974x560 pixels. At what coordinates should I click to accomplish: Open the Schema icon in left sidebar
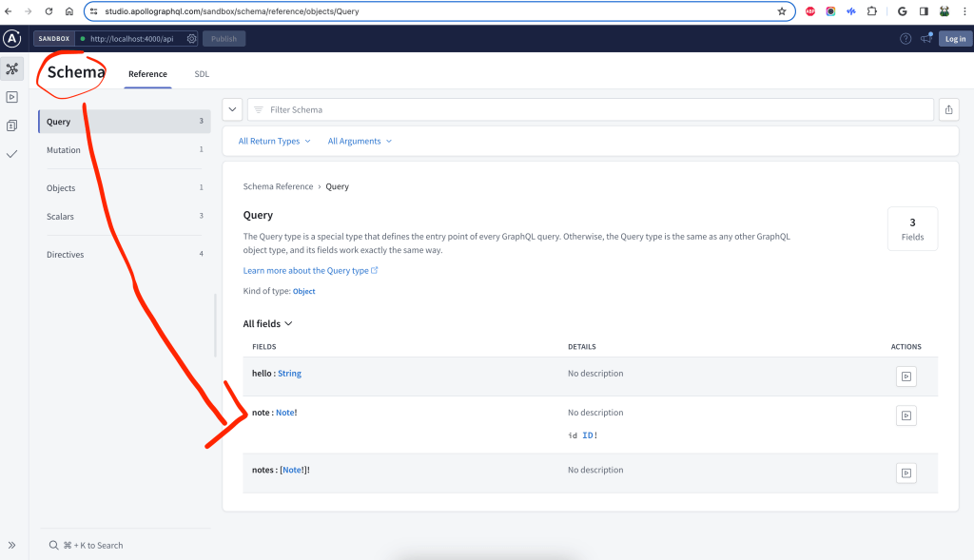point(12,68)
